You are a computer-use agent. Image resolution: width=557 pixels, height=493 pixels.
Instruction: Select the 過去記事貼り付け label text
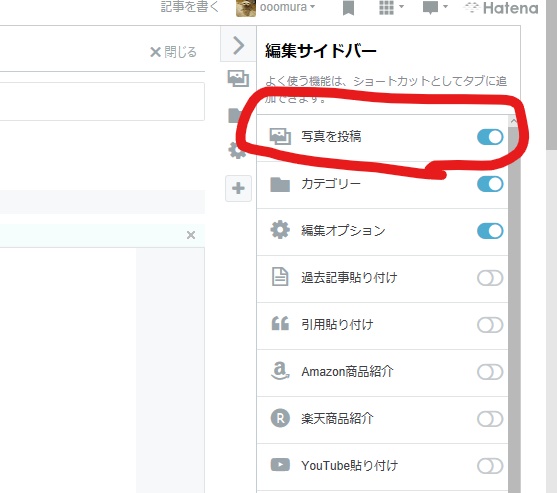coord(349,278)
